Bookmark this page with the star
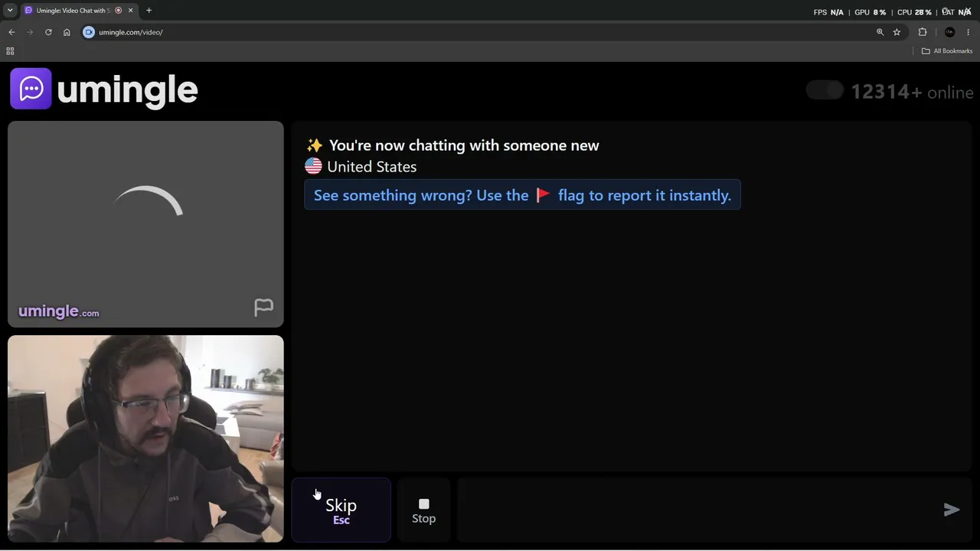Image resolution: width=980 pixels, height=551 pixels. 897,32
